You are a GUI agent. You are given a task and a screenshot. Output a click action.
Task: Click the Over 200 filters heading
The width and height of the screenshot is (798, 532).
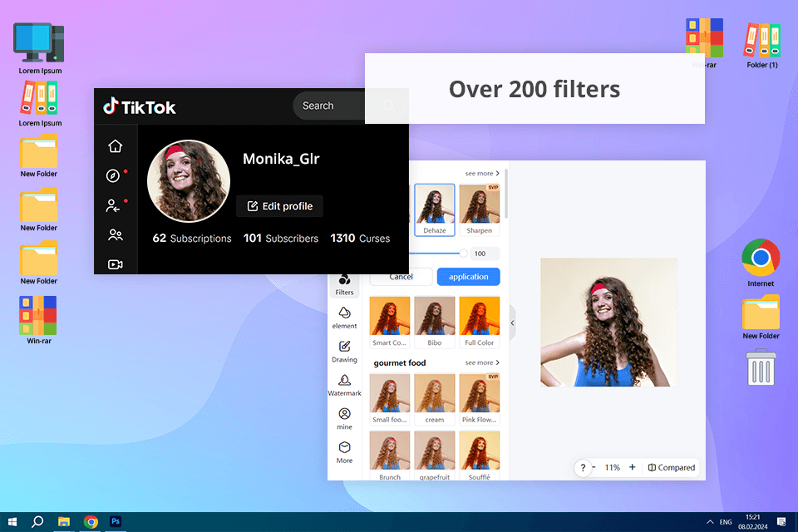534,89
